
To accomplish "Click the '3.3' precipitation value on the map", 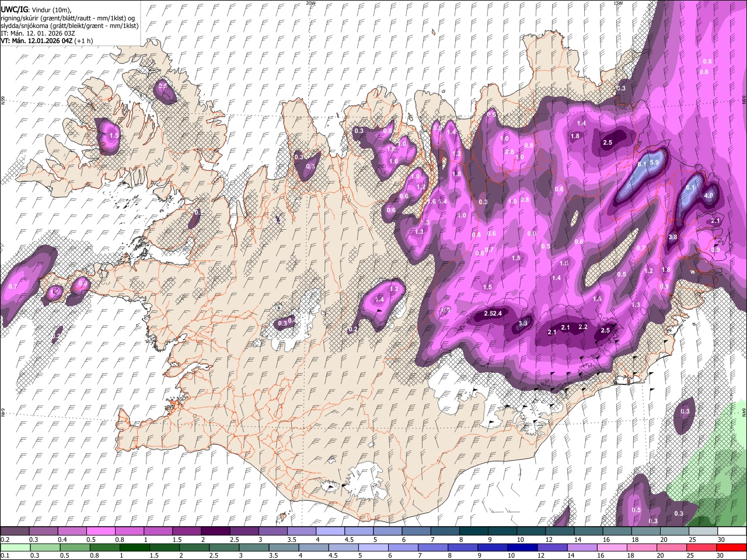I will (523, 323).
